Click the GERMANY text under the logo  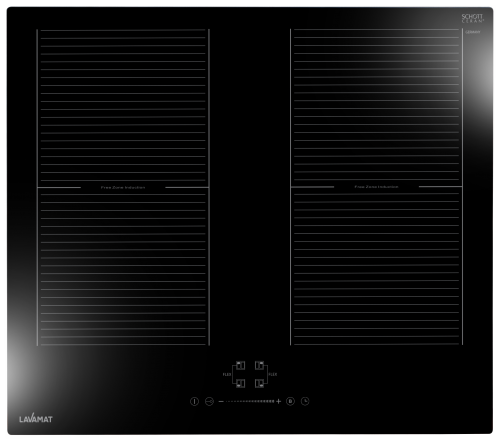[x=473, y=32]
